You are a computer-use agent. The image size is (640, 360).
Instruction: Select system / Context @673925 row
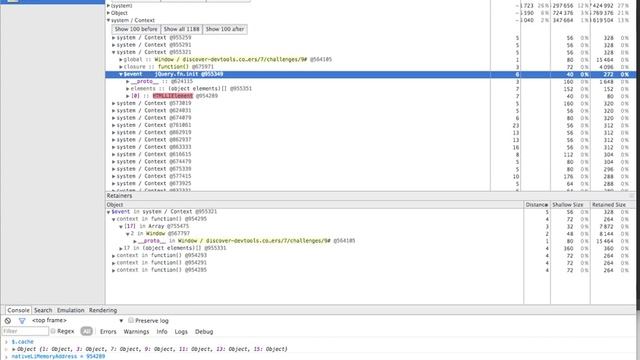tap(371, 184)
